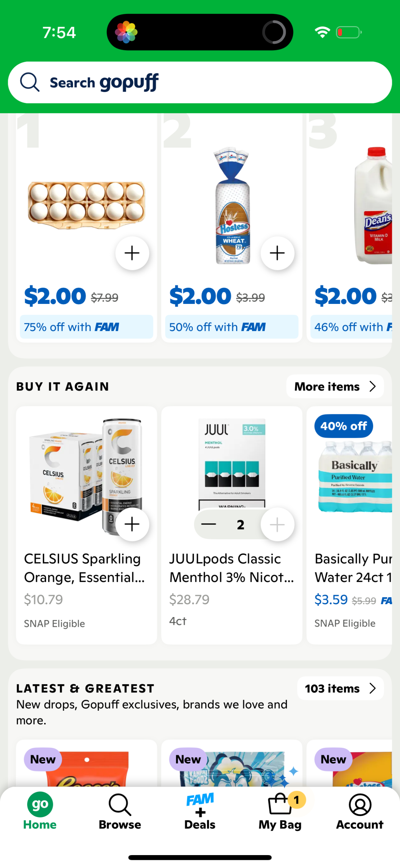
Task: Decrease JUULpods quantity with the minus button
Action: (x=208, y=524)
